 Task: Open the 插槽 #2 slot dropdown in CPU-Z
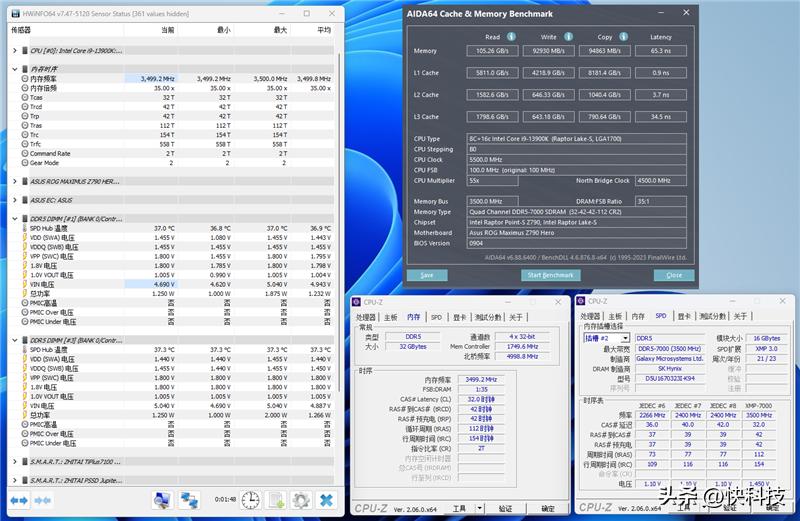pyautogui.click(x=625, y=338)
